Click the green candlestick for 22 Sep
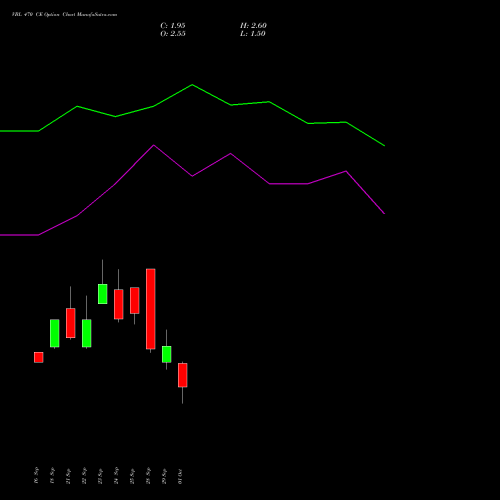Image resolution: width=500 pixels, height=500 pixels. [x=87, y=333]
